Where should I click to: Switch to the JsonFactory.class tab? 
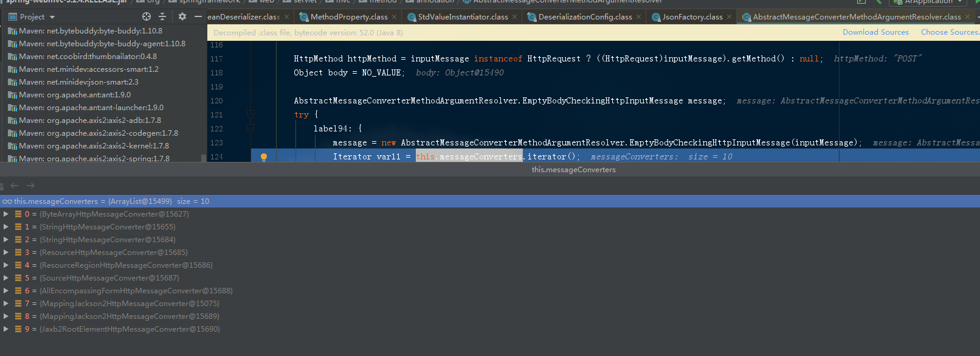(x=692, y=17)
